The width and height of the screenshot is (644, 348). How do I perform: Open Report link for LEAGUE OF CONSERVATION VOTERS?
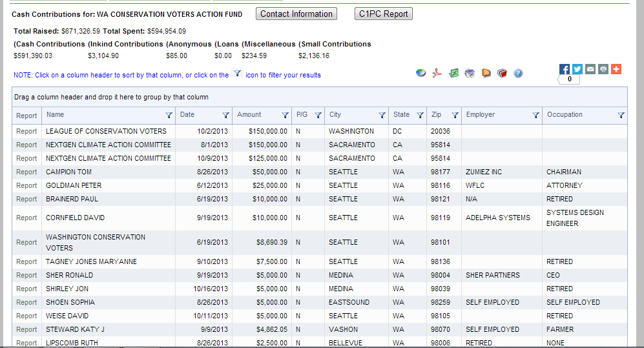click(x=26, y=131)
